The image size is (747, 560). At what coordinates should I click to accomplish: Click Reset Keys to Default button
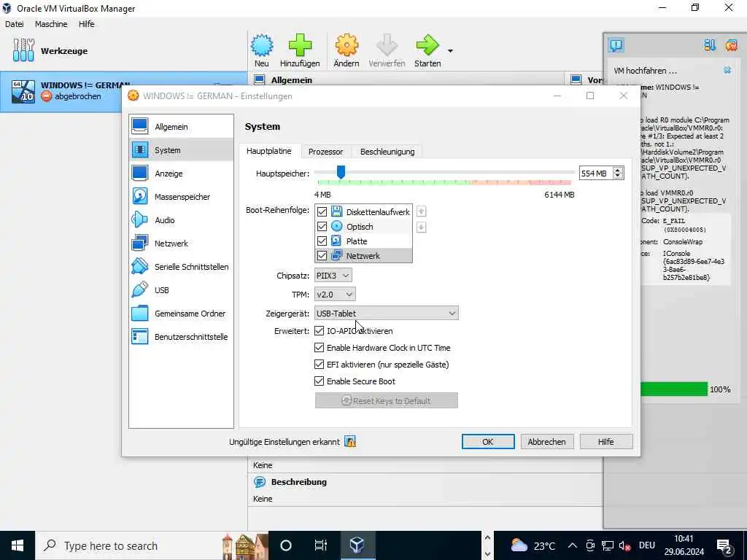tap(387, 400)
